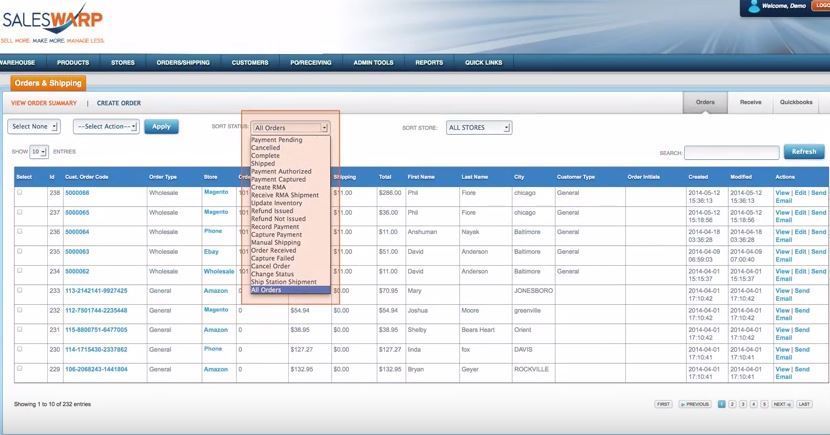Open the Sort Store ALL STORES dropdown

pyautogui.click(x=478, y=128)
